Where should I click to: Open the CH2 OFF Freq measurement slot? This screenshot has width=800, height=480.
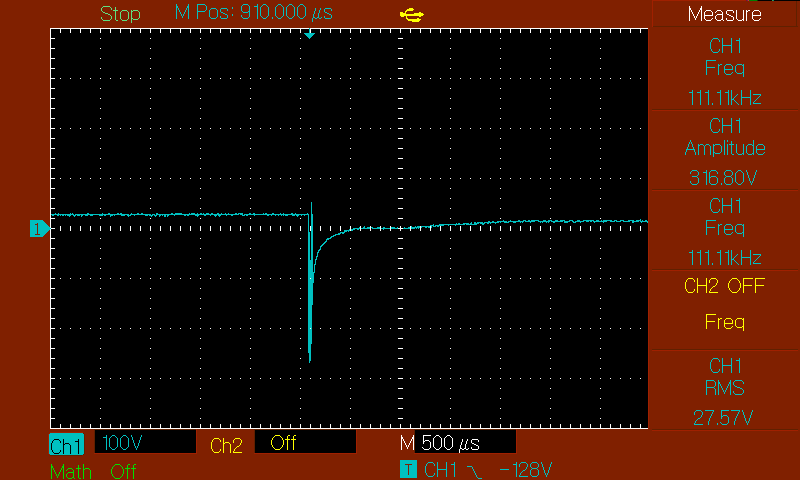tap(724, 304)
